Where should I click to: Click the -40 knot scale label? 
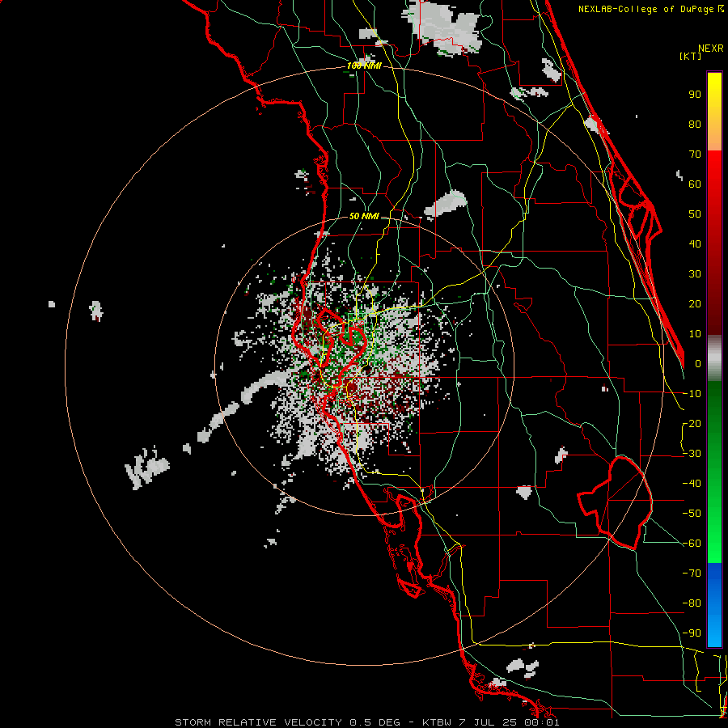pyautogui.click(x=692, y=484)
